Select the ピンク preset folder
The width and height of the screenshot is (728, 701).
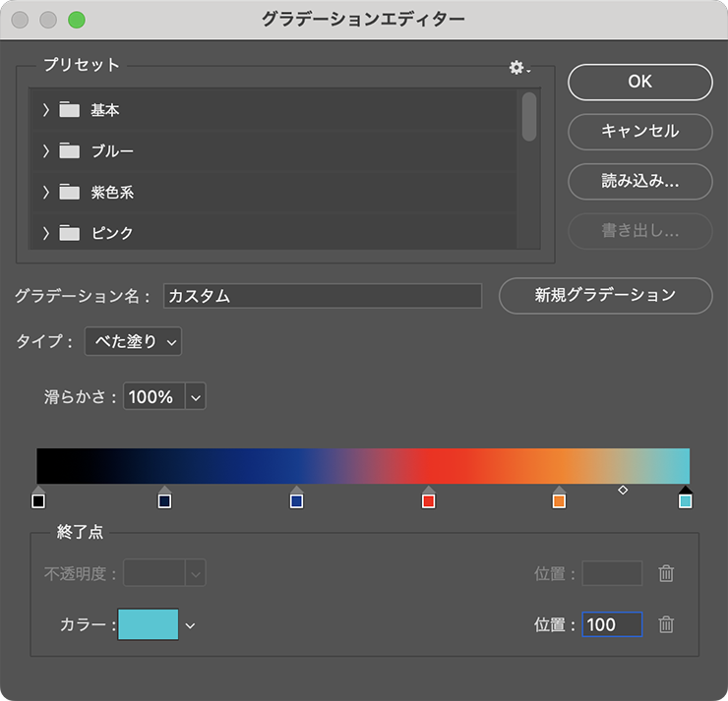point(111,234)
